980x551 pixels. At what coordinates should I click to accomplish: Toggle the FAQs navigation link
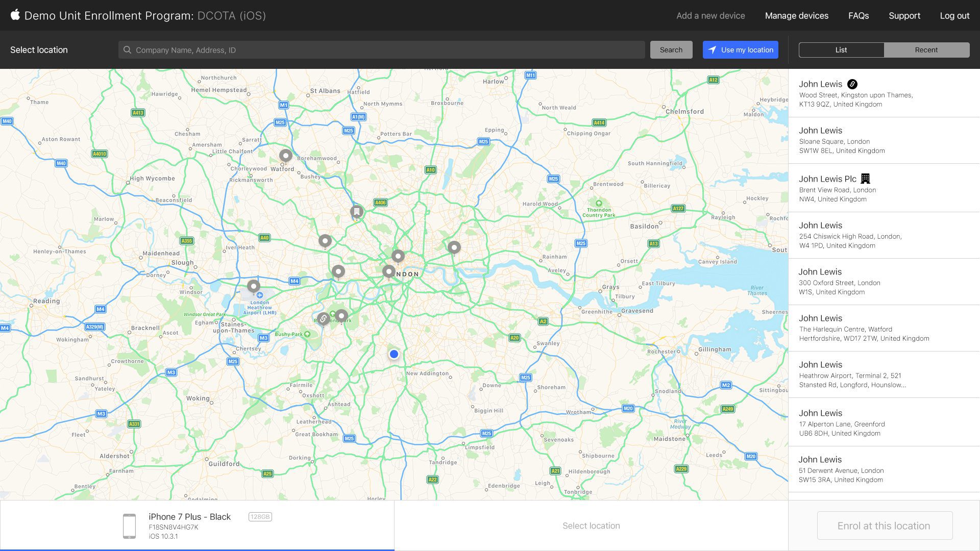tap(859, 15)
